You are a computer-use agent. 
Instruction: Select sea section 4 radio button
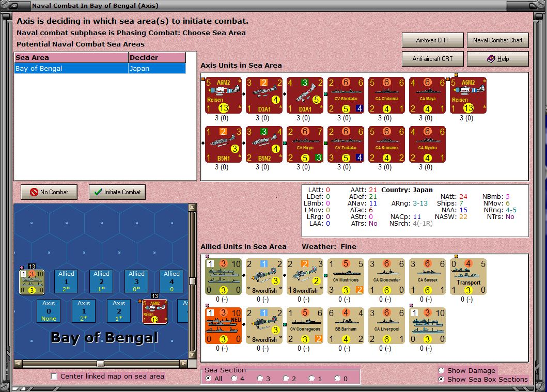[235, 379]
